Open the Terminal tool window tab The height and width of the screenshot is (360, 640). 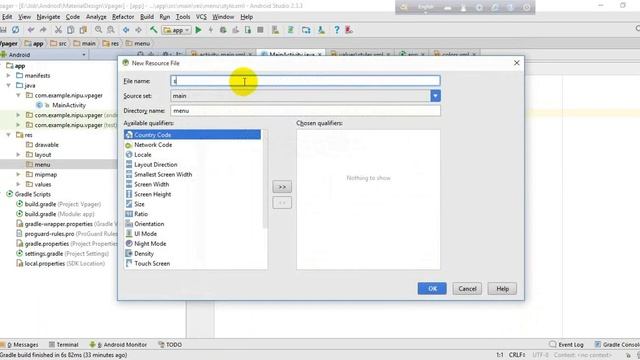[x=63, y=344]
